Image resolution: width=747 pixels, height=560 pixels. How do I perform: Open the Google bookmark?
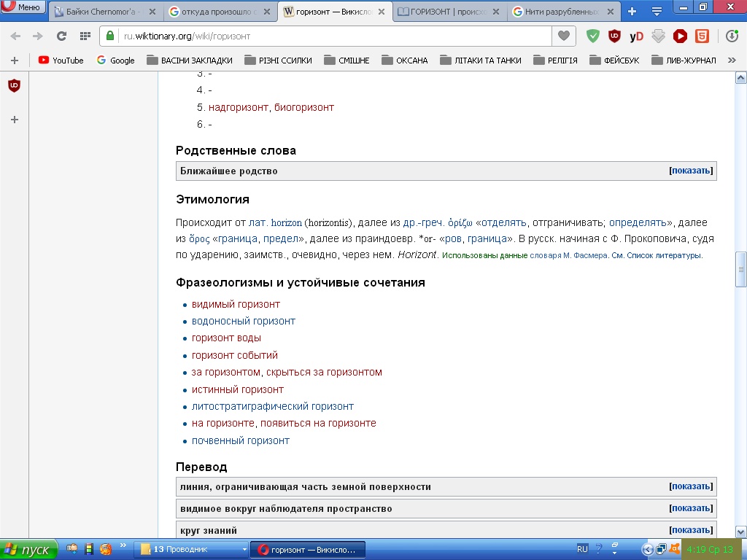pyautogui.click(x=115, y=61)
